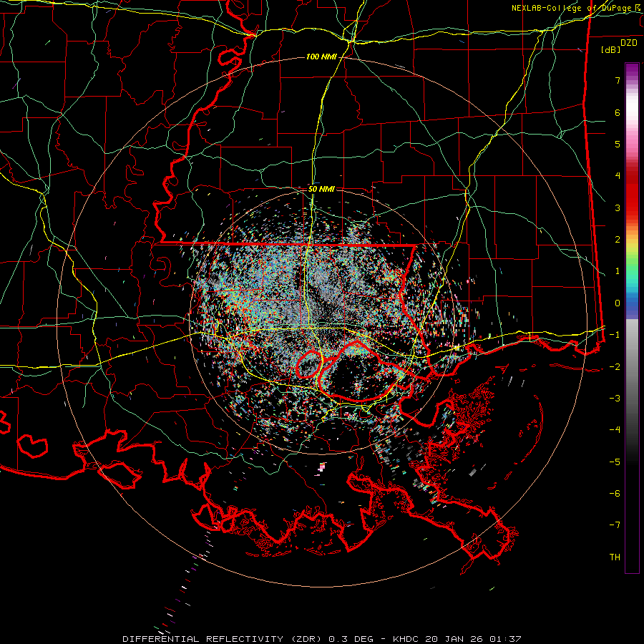Click the "6" value on the color scale

618,112
